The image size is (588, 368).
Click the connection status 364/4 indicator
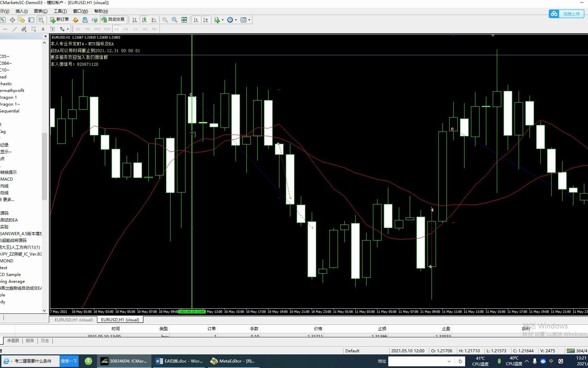point(577,351)
